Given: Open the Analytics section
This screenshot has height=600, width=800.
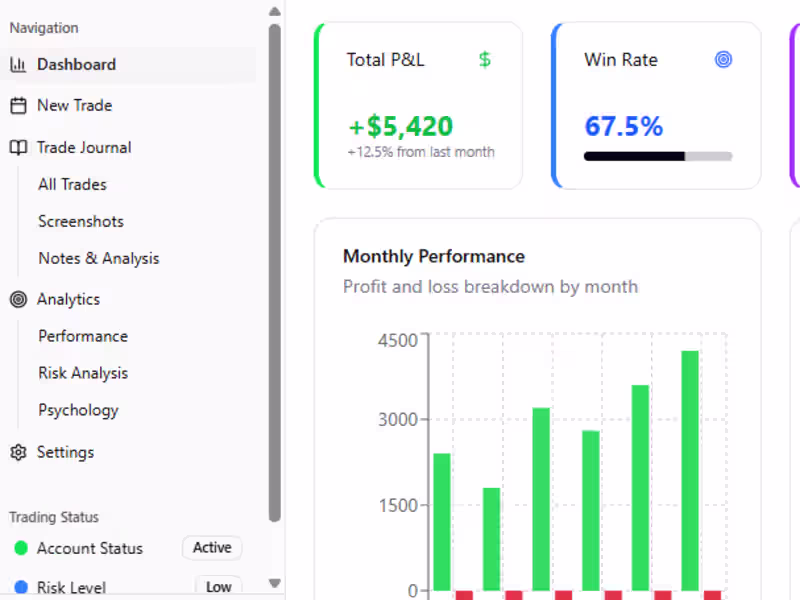Looking at the screenshot, I should [x=128, y=299].
